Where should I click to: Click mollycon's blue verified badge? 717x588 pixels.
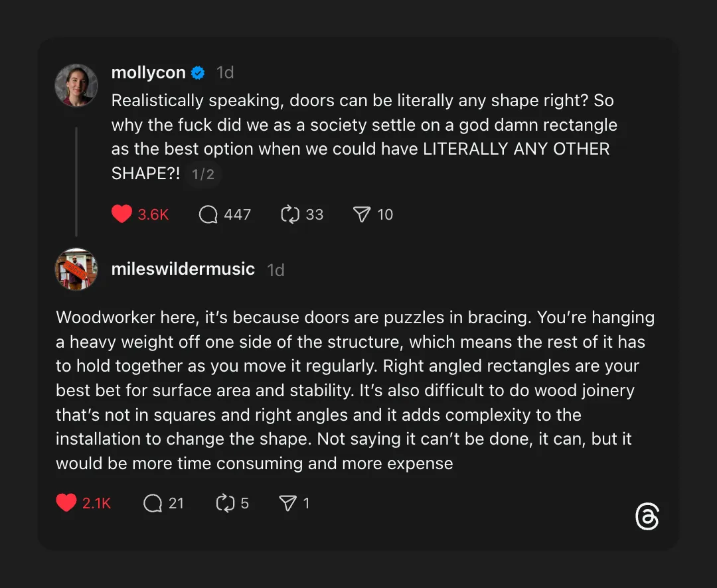pos(198,73)
